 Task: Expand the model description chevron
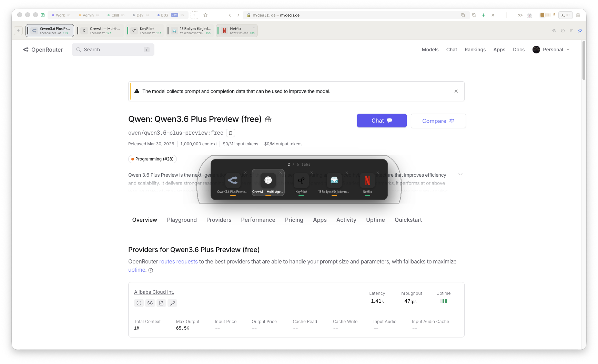[x=460, y=175]
